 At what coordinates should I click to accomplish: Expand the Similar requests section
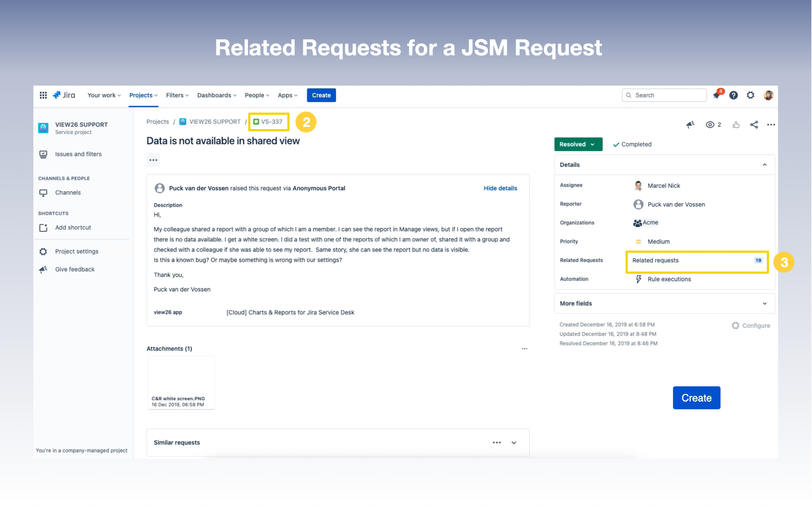[x=514, y=443]
